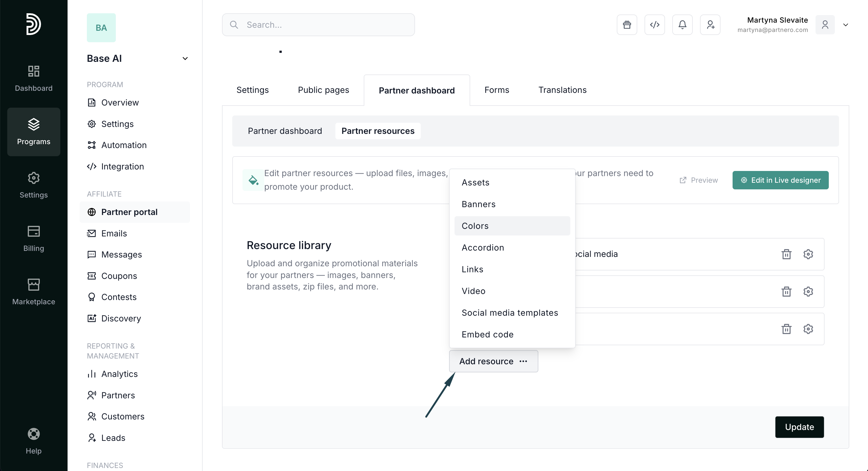Click Edit in Live designer button
Image resolution: width=868 pixels, height=471 pixels.
(781, 180)
